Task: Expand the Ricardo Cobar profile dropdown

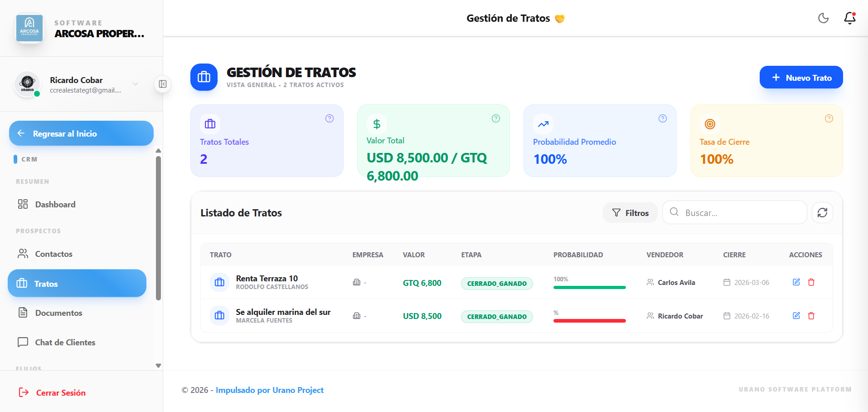Action: (135, 84)
